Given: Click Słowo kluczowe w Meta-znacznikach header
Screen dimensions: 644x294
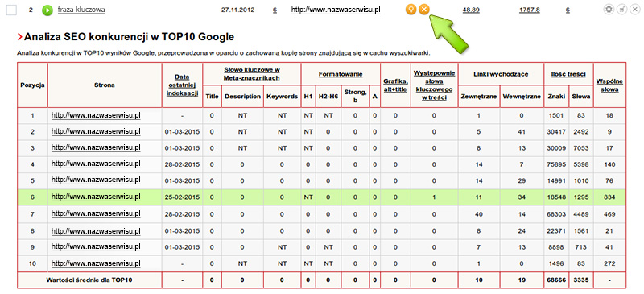Looking at the screenshot, I should (252, 74).
